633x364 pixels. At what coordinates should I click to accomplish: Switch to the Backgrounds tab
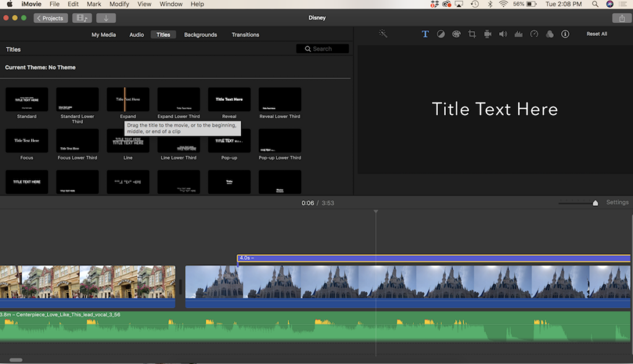[x=200, y=35]
